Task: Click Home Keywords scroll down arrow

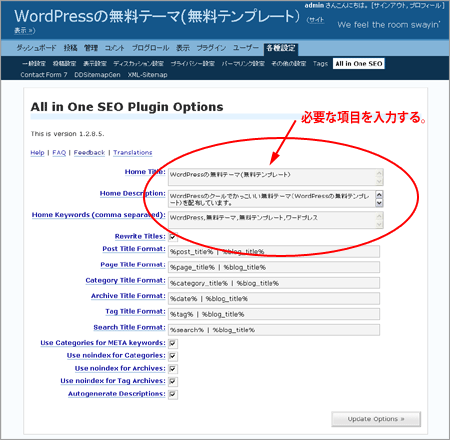Action: (x=379, y=224)
